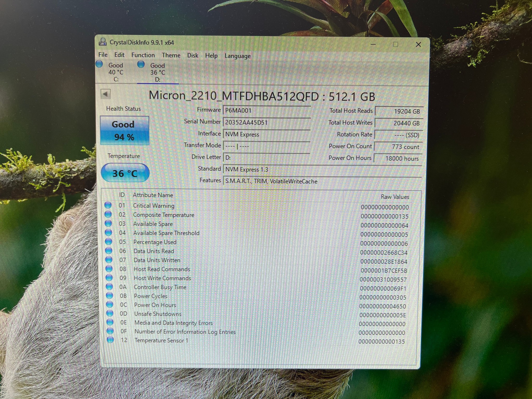Click Power On Hours value 18000 hours
This screenshot has width=532, height=399.
[x=398, y=158]
